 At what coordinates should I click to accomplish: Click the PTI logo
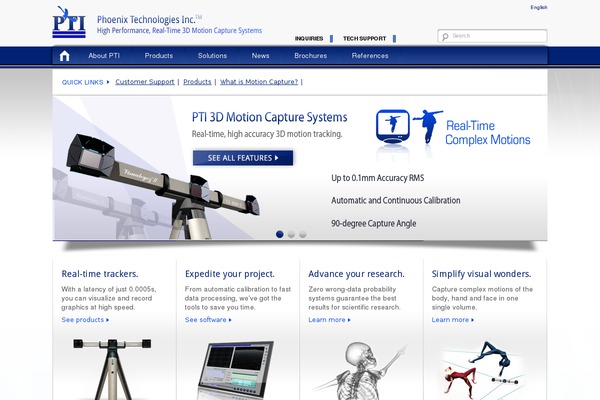69,22
